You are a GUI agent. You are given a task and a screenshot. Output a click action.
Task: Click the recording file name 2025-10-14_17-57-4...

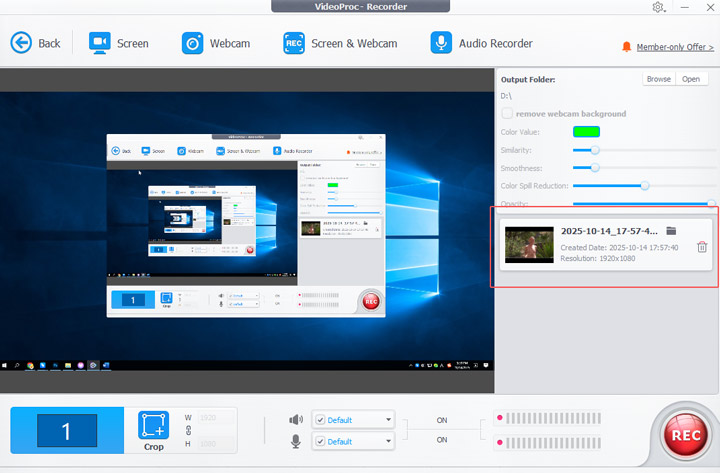click(x=609, y=231)
